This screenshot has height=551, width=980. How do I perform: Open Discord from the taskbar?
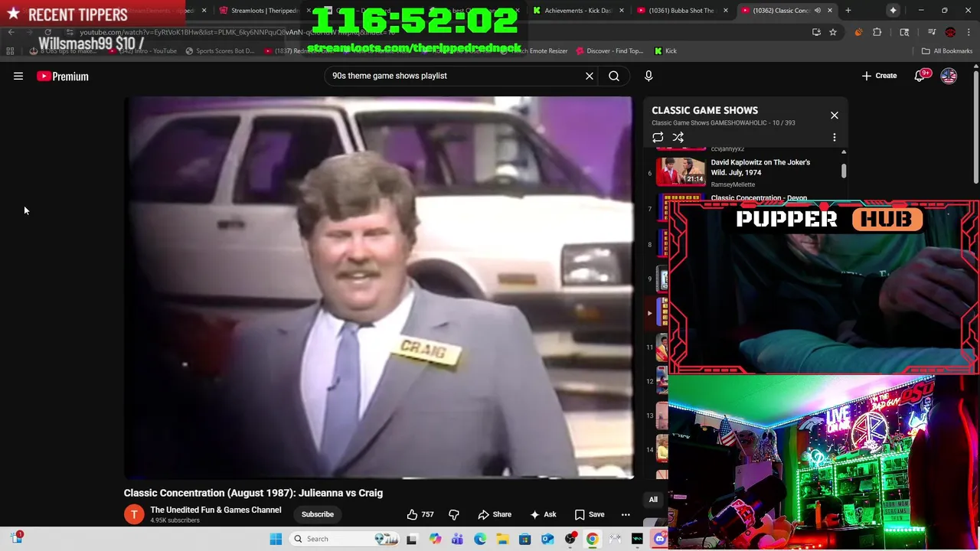[659, 539]
